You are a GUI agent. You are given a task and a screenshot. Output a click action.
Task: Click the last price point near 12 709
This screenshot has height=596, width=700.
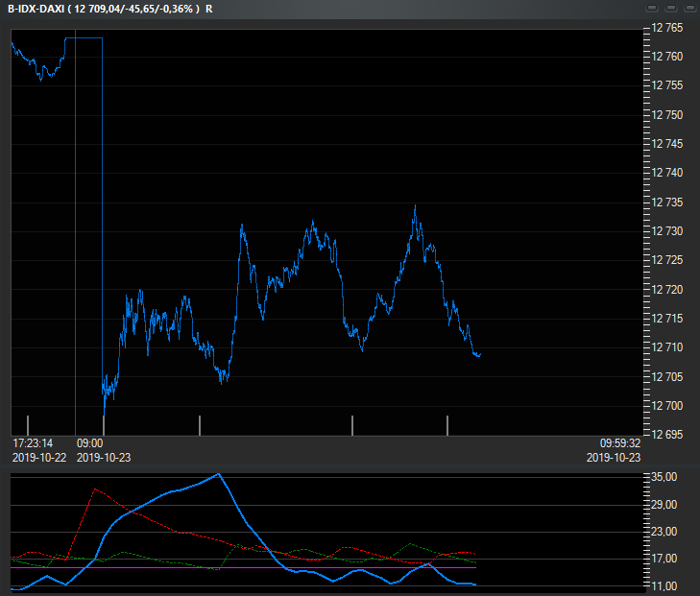tap(478, 355)
